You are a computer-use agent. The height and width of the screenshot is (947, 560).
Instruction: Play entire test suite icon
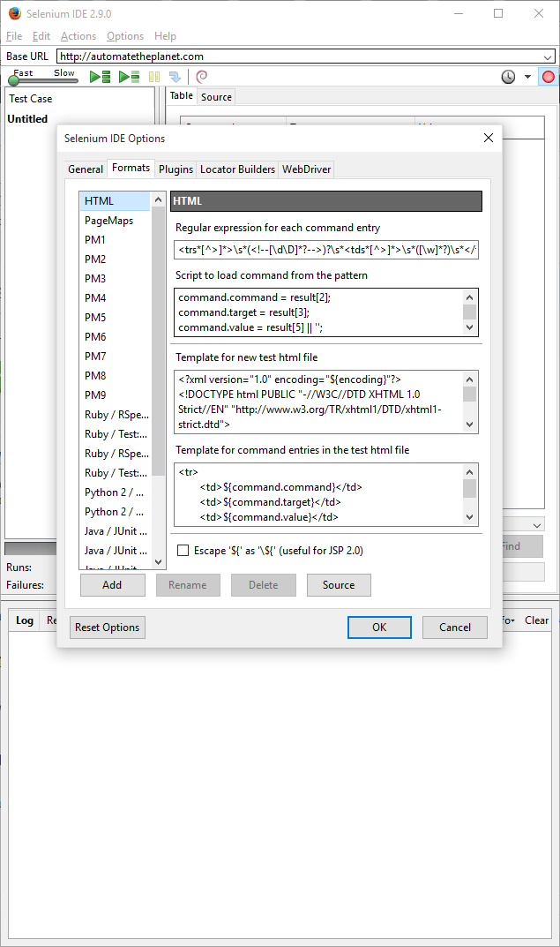pyautogui.click(x=101, y=77)
